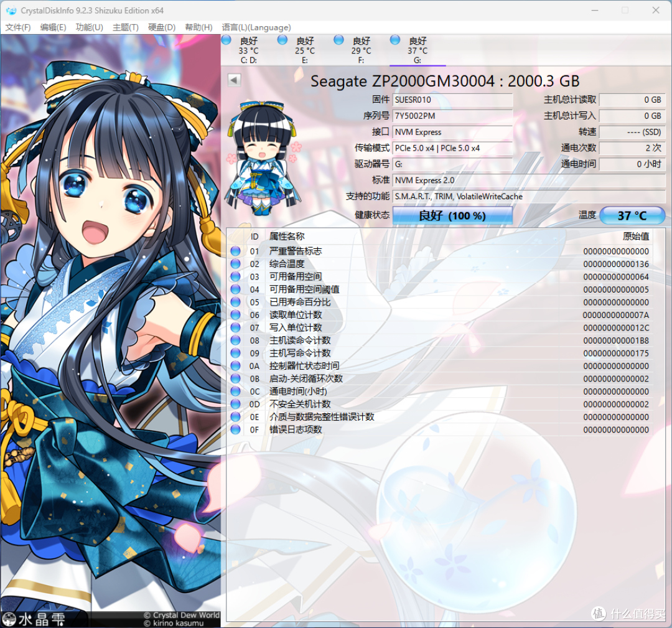The height and width of the screenshot is (628, 672).
Task: Click status orb for 06 读取单位计数
Action: (x=235, y=315)
